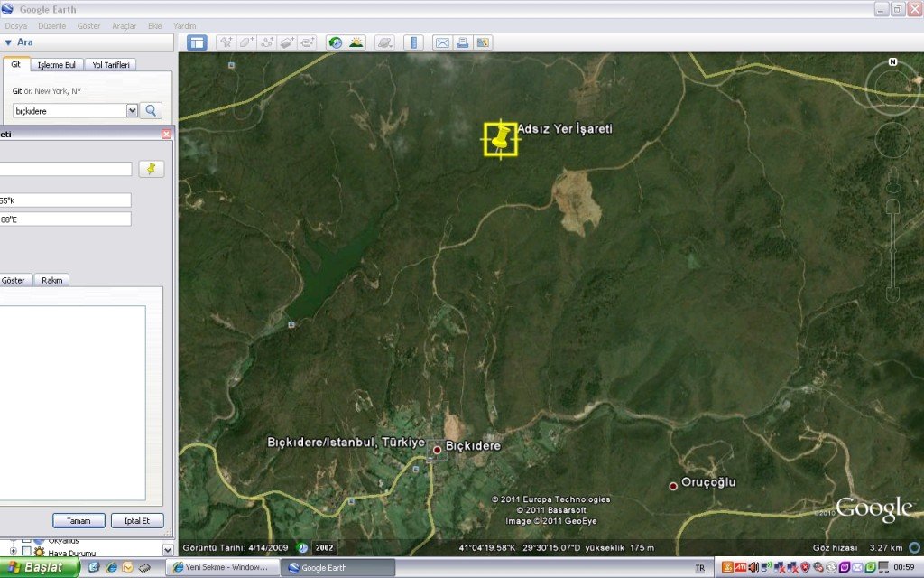
Task: Toggle sunlight across the landscape
Action: (356, 42)
